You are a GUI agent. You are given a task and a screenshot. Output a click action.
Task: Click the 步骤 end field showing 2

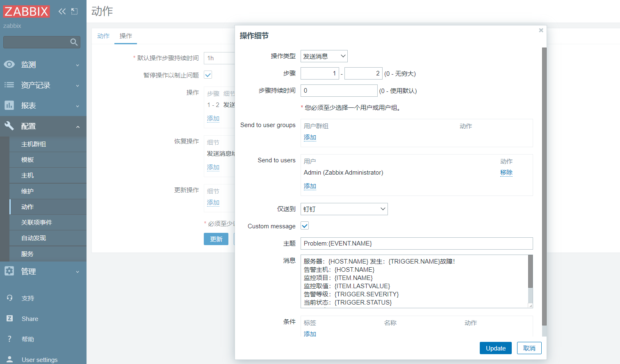363,73
